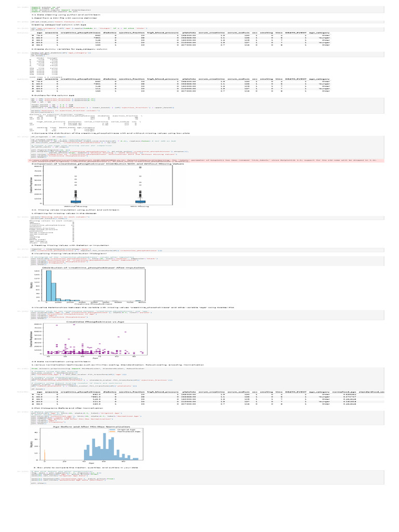Click the 'Distribution of creatinine_phosphokinase After Imputation' title
This screenshot has height=532, width=399.
tap(94, 268)
